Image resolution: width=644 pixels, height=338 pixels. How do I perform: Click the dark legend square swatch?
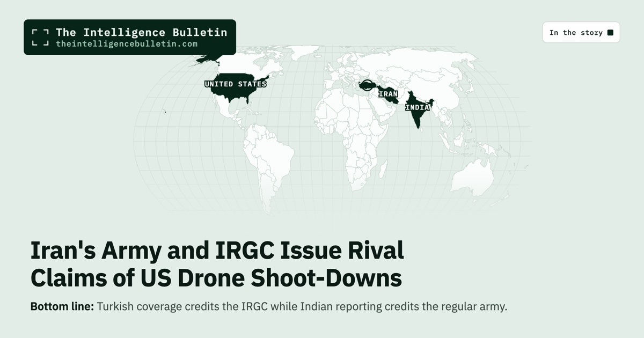610,33
